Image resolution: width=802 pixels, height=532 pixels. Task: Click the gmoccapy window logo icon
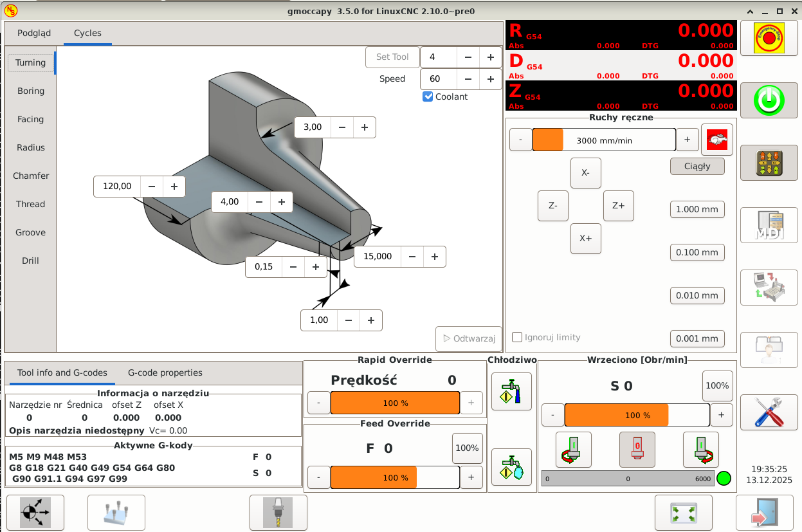point(11,11)
